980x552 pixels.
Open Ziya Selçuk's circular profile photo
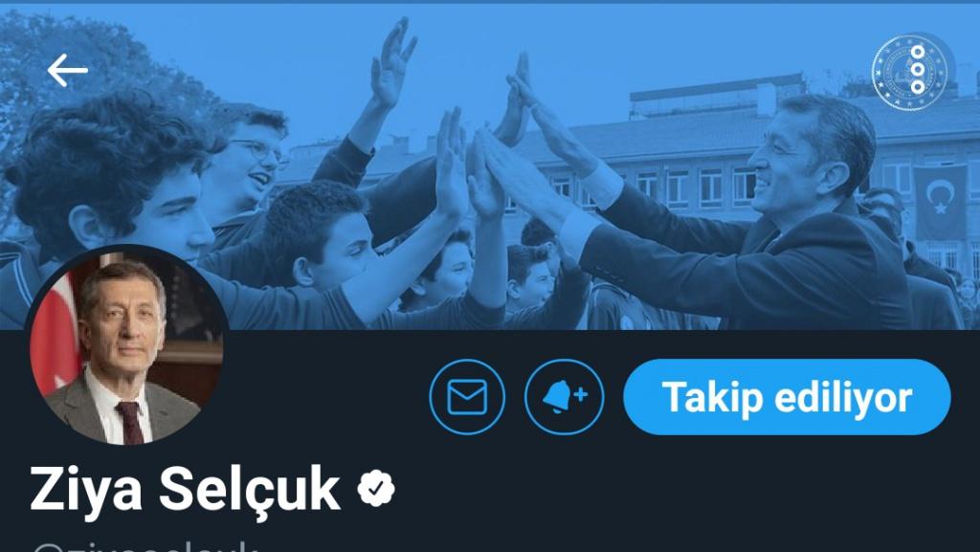coord(127,347)
